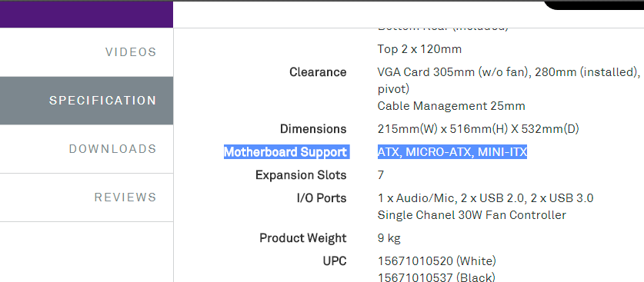Click the Cable Management 25mm text

(x=452, y=106)
